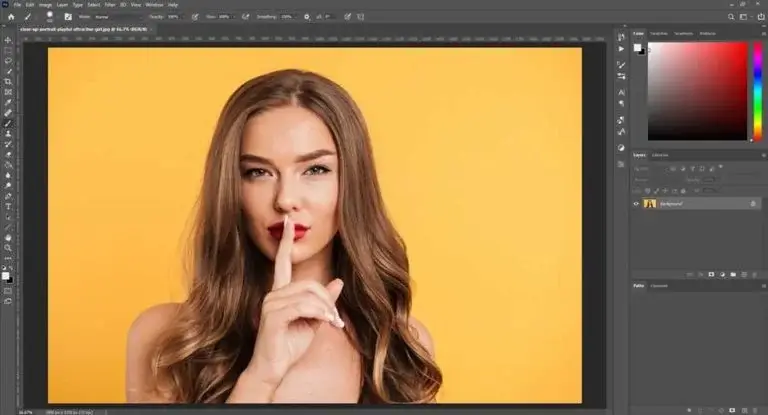768x415 pixels.
Task: Close the open document tab
Action: [151, 29]
